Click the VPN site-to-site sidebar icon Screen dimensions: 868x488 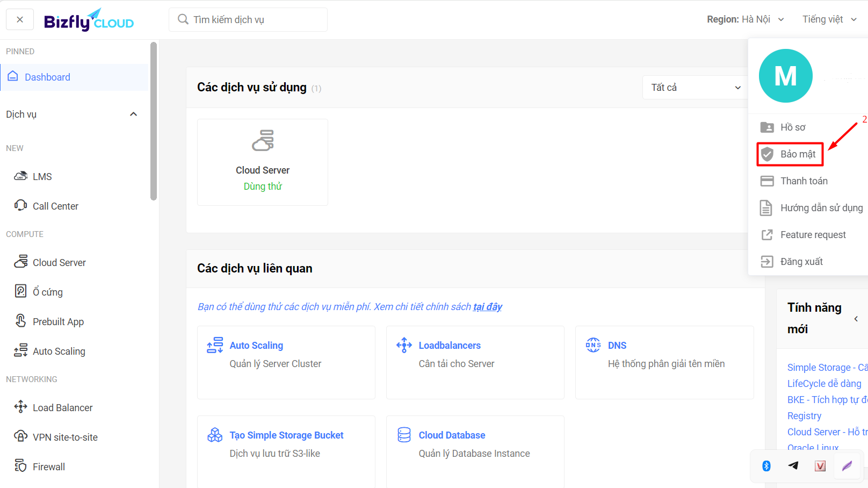21,436
